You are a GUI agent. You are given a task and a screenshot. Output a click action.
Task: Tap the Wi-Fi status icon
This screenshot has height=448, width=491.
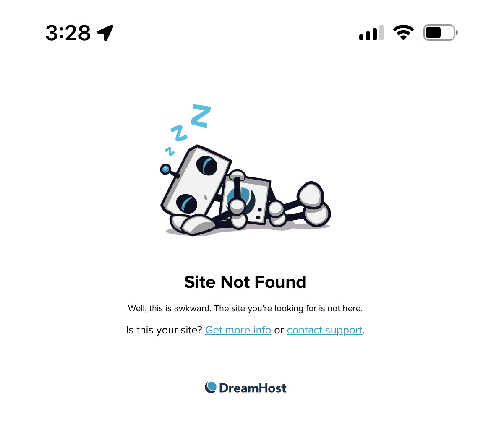(x=403, y=33)
